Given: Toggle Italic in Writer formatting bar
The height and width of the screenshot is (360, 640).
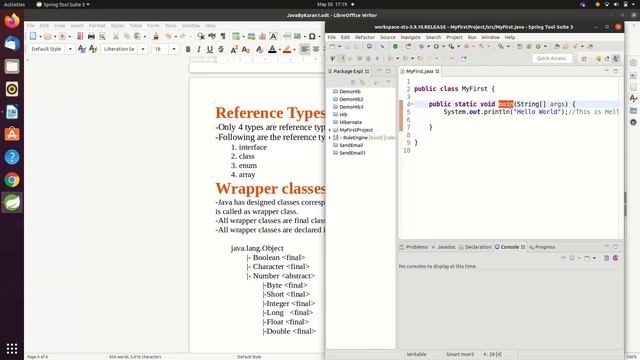Looking at the screenshot, I should pos(198,49).
